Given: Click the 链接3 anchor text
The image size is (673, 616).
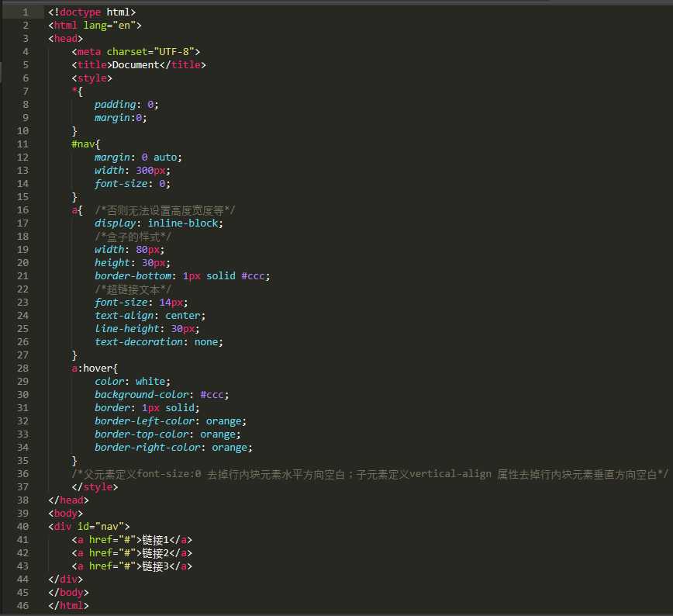Looking at the screenshot, I should pos(155,566).
